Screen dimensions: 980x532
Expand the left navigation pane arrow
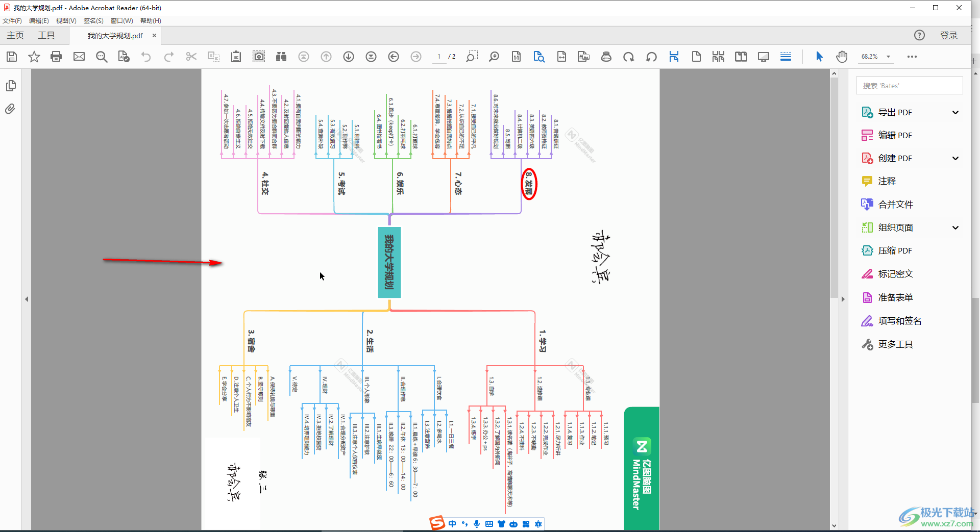tap(27, 299)
